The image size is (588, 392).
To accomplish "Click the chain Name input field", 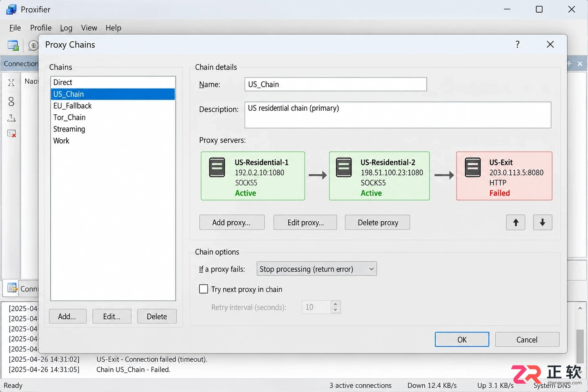I will (336, 85).
